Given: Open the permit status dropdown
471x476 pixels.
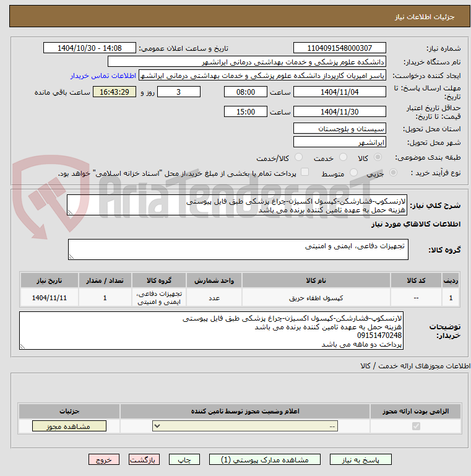Looking at the screenshot, I should pyautogui.click(x=245, y=426).
